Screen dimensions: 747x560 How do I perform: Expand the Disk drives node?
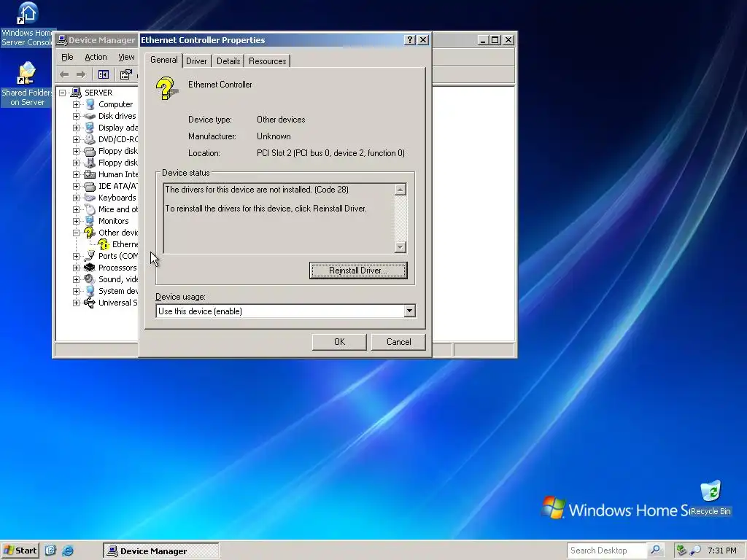click(x=76, y=116)
